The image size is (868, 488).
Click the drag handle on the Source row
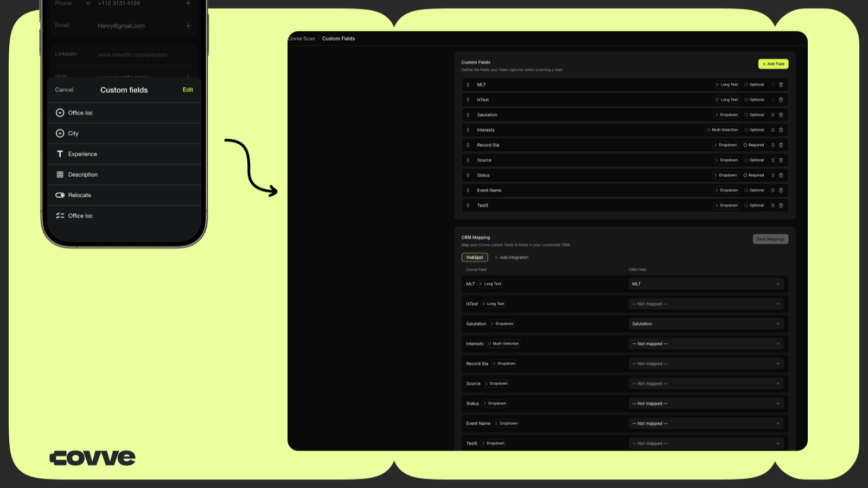pos(468,160)
